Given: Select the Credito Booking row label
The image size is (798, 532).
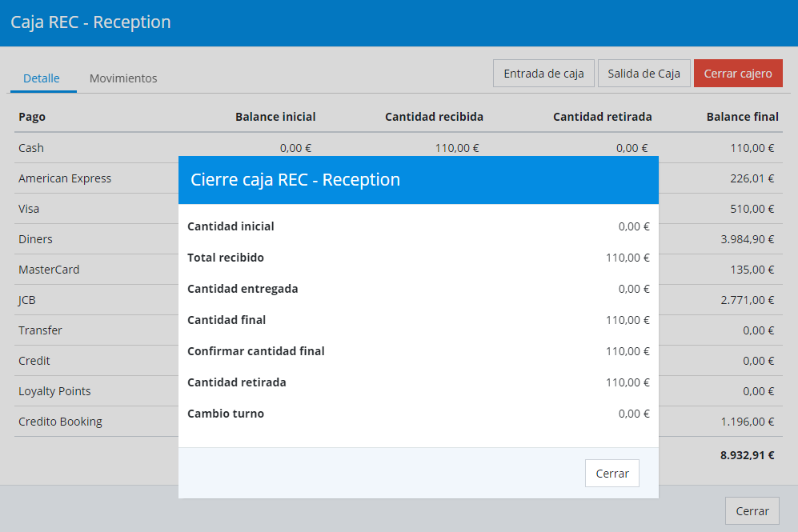Looking at the screenshot, I should point(60,422).
